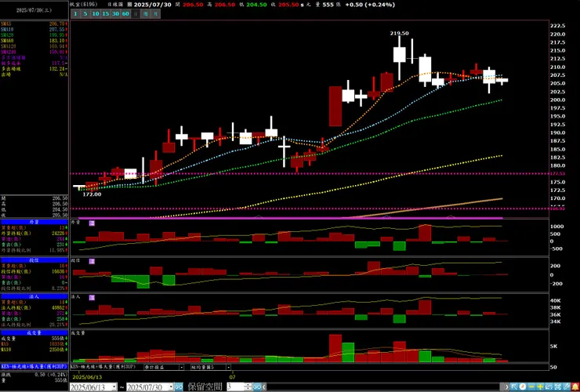Open the purple settings icon in the investment-trust (投信) panel
Screen dimensions: 580x392
92,261
